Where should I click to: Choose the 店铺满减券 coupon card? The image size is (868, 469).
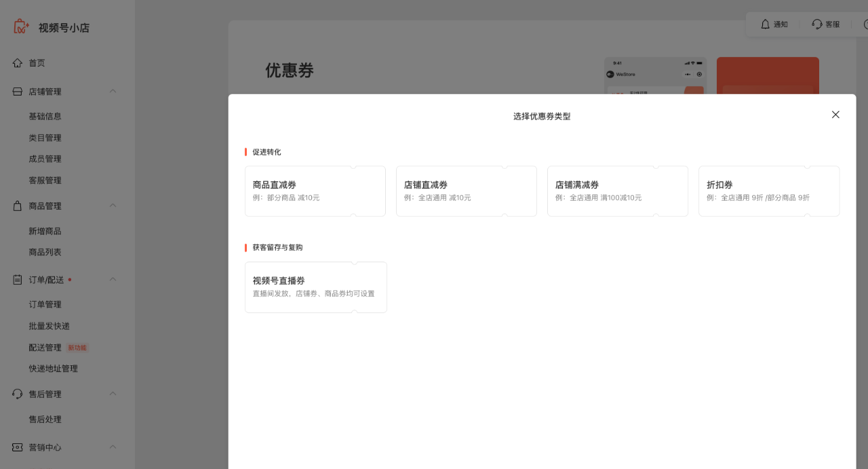click(x=618, y=191)
